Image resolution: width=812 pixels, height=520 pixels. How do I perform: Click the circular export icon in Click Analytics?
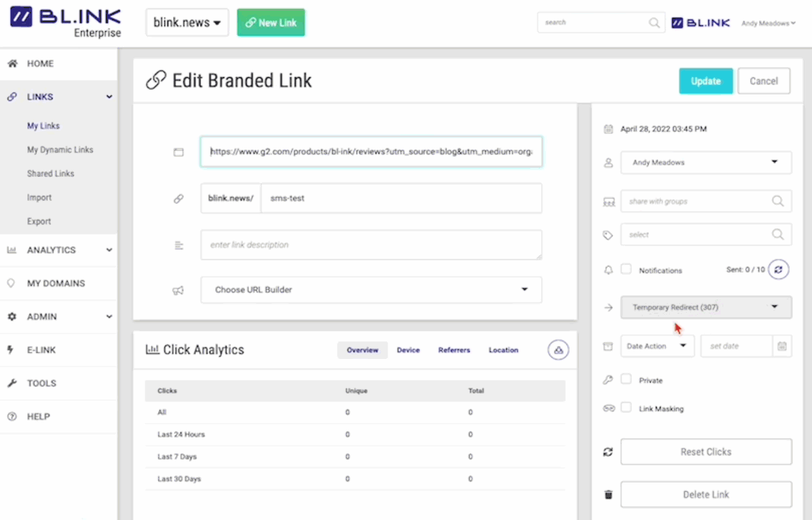[x=558, y=350]
